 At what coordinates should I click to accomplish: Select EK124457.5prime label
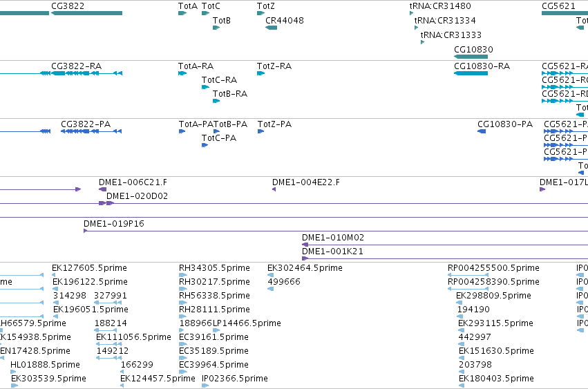pos(158,379)
